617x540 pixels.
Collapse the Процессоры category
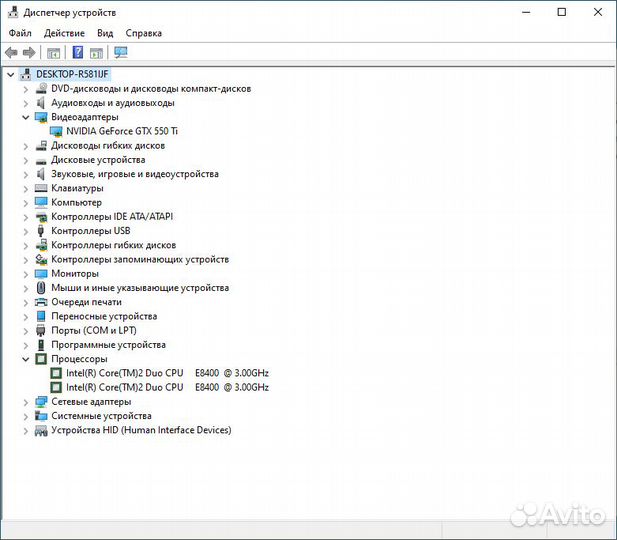(26, 359)
